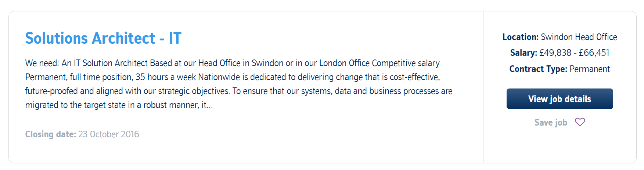Click the Location label
Image resolution: width=644 pixels, height=170 pixels.
(520, 37)
